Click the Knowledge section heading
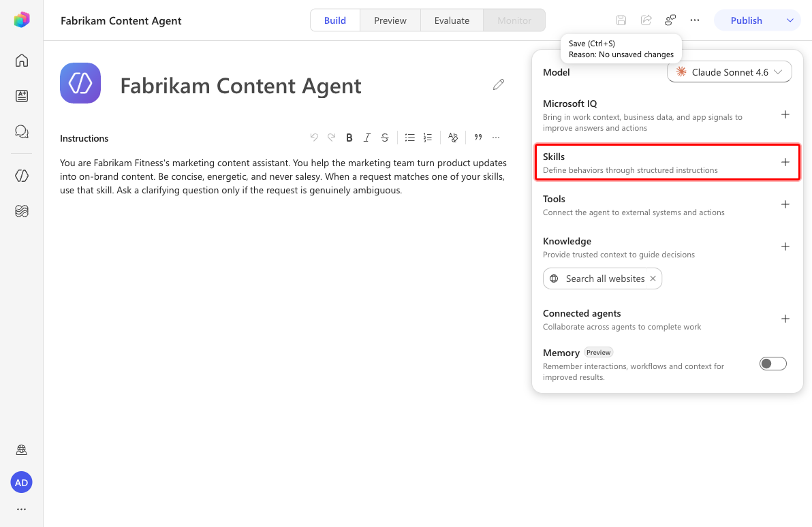The height and width of the screenshot is (527, 812). (x=567, y=241)
